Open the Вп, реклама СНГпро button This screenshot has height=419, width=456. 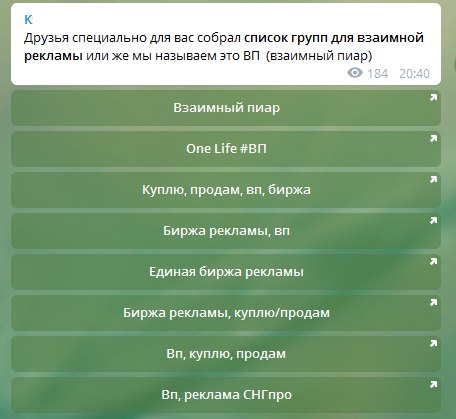[x=226, y=395]
